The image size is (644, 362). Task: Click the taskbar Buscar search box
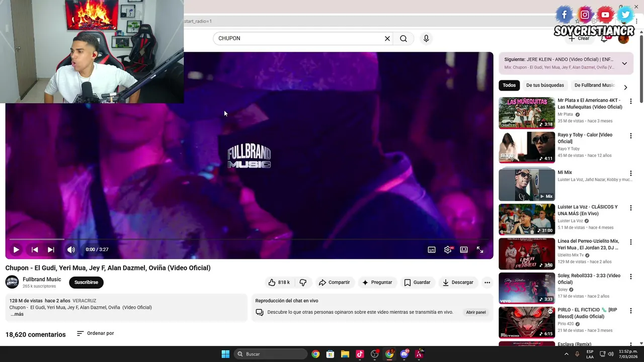(271, 354)
